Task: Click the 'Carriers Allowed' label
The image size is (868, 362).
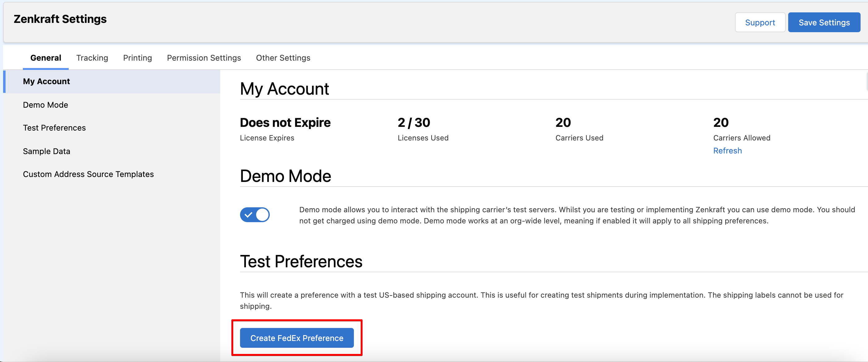Action: click(742, 138)
